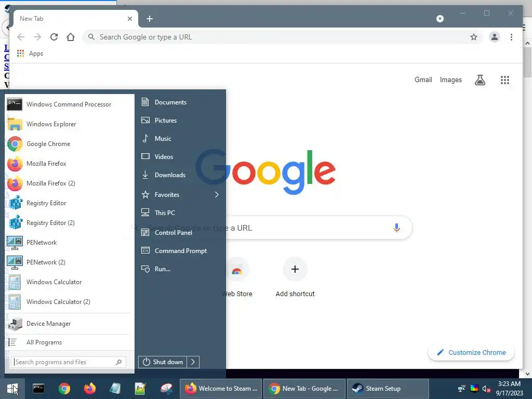Open Chrome tab search dropdown

pos(440,19)
